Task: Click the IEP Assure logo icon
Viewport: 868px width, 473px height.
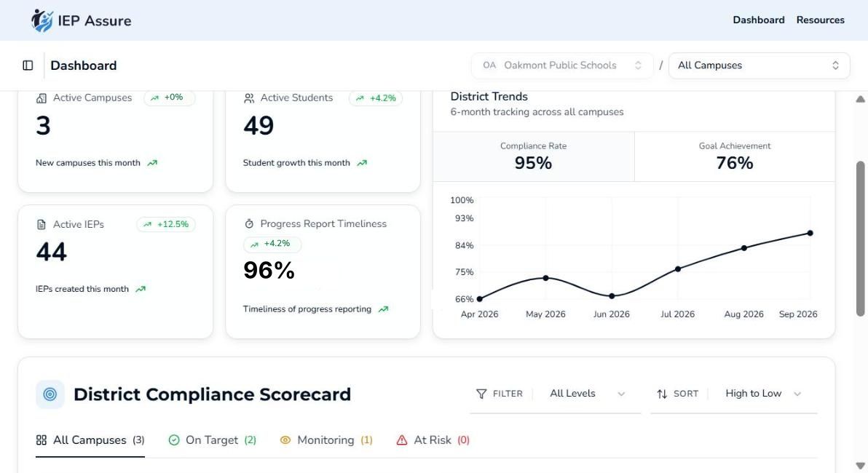Action: pos(42,20)
